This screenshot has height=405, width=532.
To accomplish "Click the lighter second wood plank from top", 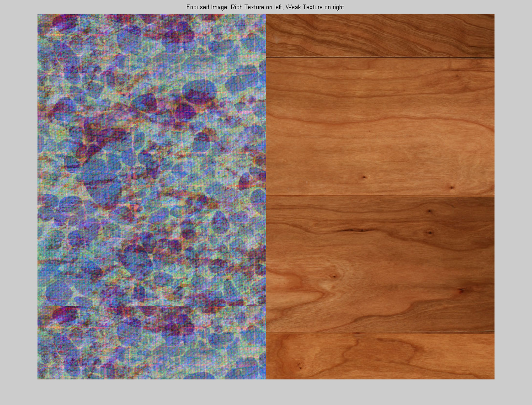I will point(380,127).
